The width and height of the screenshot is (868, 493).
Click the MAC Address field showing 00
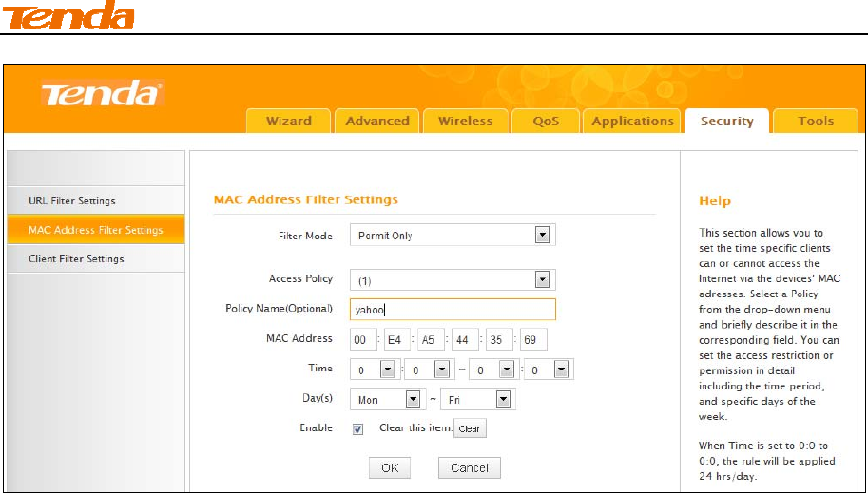363,340
